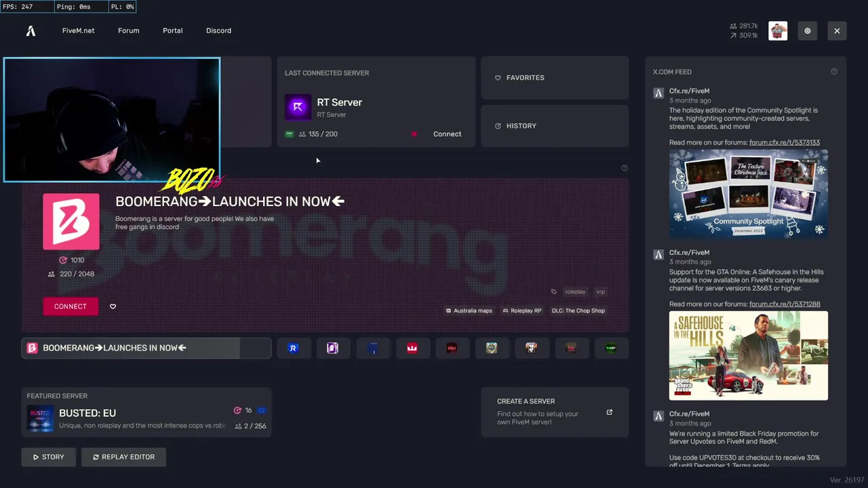Image resolution: width=868 pixels, height=488 pixels.
Task: Click Cfx.re/FiveM on the Community Spotlight post
Action: point(689,91)
